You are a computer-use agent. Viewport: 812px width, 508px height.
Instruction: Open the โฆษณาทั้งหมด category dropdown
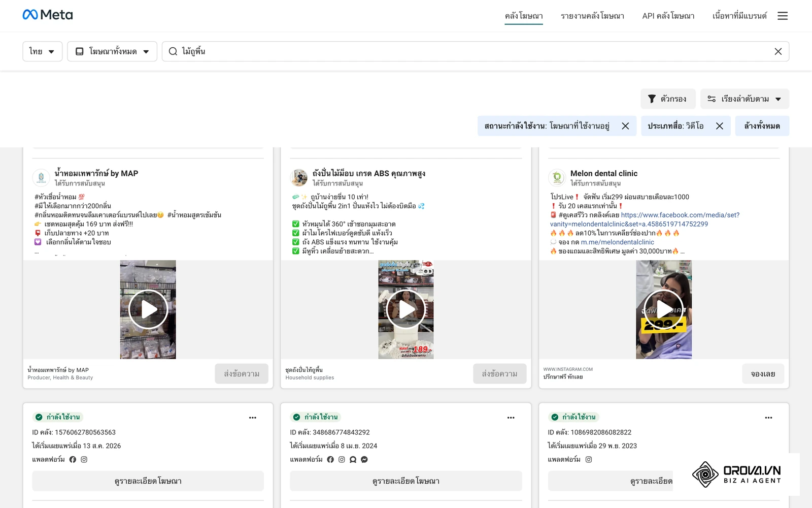[x=112, y=51]
